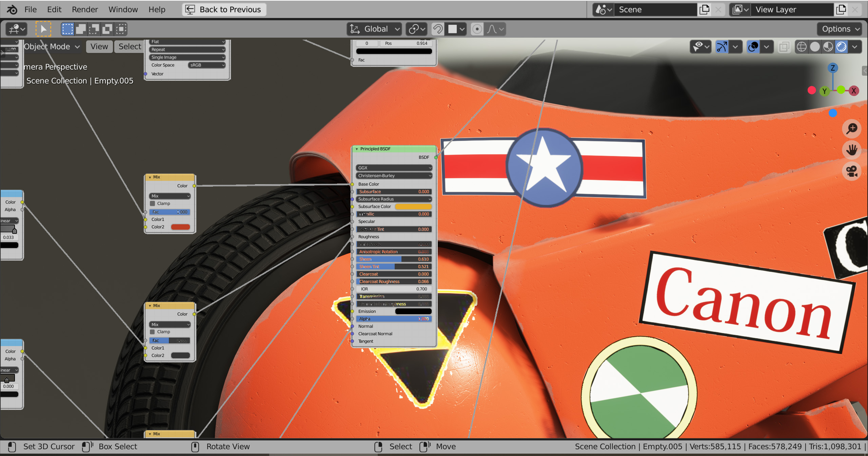
Task: Click the X axis gizmo handle
Action: (x=854, y=91)
